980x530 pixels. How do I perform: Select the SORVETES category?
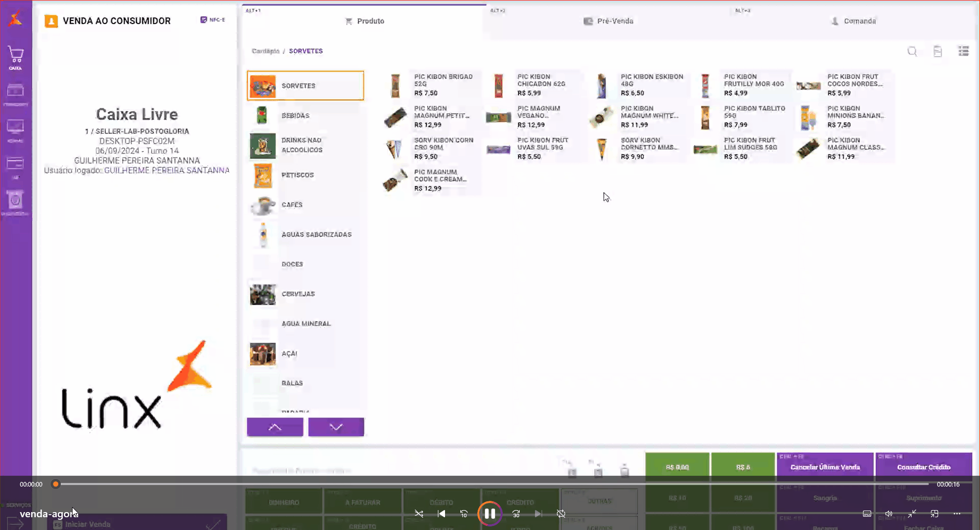click(x=306, y=86)
